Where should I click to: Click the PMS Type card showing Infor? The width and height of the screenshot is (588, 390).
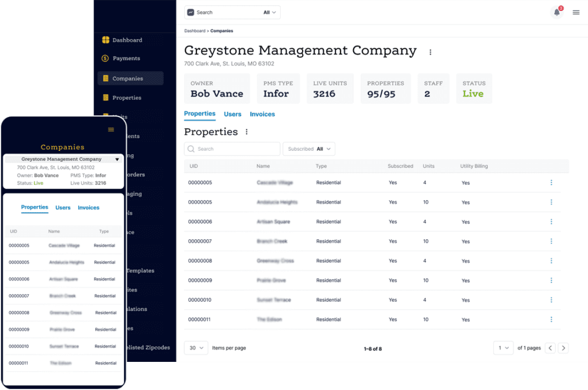pyautogui.click(x=278, y=89)
